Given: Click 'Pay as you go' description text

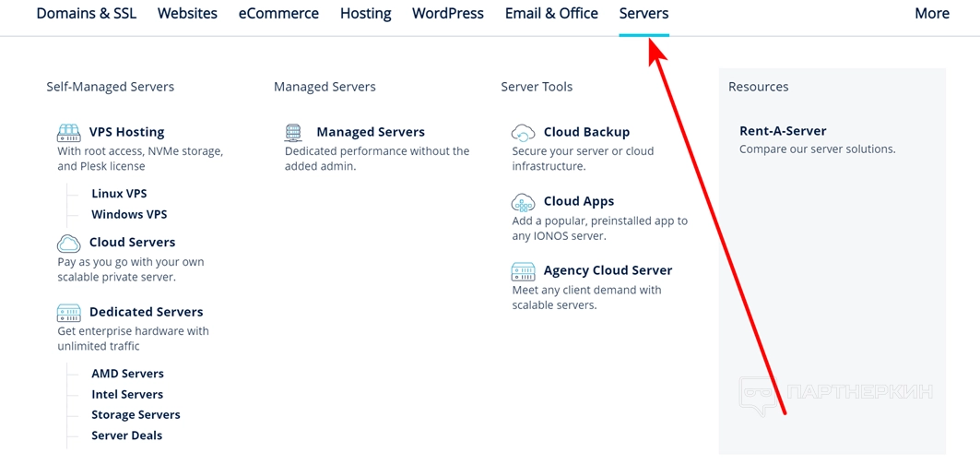Looking at the screenshot, I should (131, 269).
